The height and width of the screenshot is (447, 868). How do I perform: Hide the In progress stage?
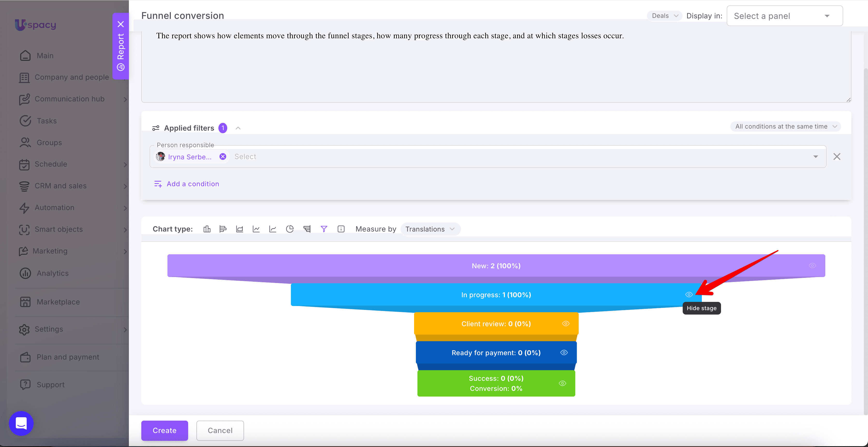click(689, 295)
